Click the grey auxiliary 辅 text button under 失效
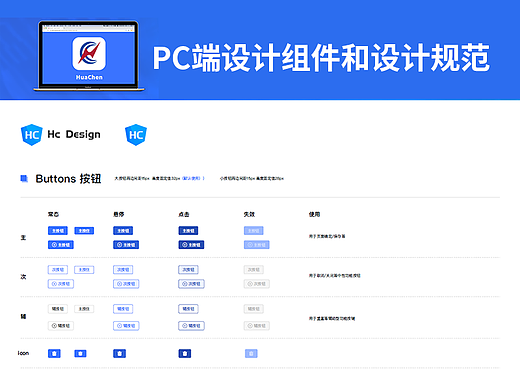Image resolution: width=520 pixels, height=390 pixels. coord(254,309)
